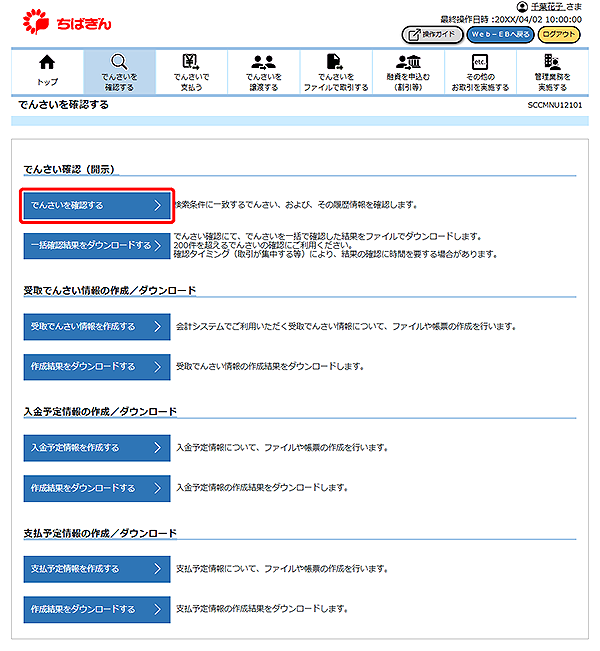Click the two-people icon for でんさいを譲渡する
600x651 pixels.
point(263,62)
